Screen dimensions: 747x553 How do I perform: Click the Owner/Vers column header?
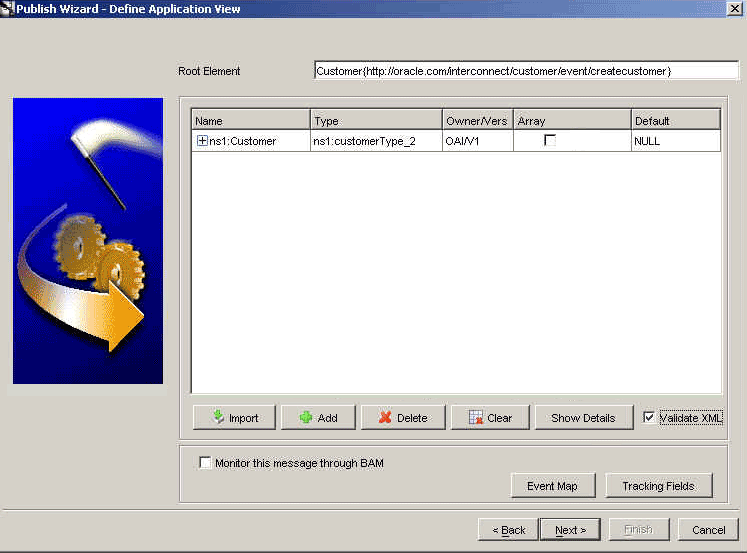[477, 121]
